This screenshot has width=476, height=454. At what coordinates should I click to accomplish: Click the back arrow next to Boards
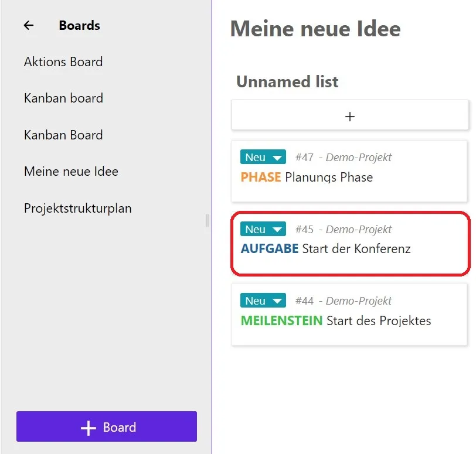(x=28, y=25)
